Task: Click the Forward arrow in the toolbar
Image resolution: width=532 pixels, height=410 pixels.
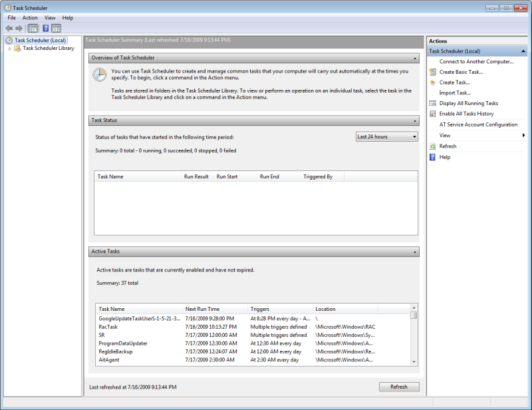Action: point(19,29)
